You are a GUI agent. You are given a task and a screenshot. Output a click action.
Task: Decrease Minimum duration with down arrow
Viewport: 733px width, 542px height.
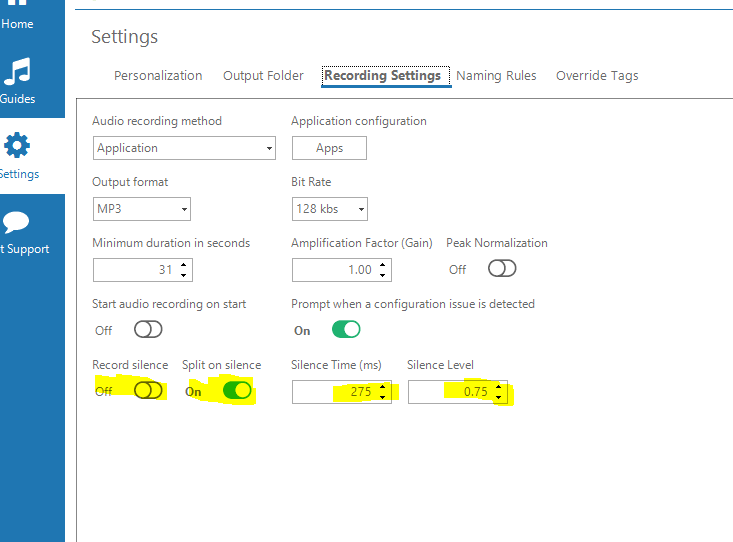coord(184,275)
